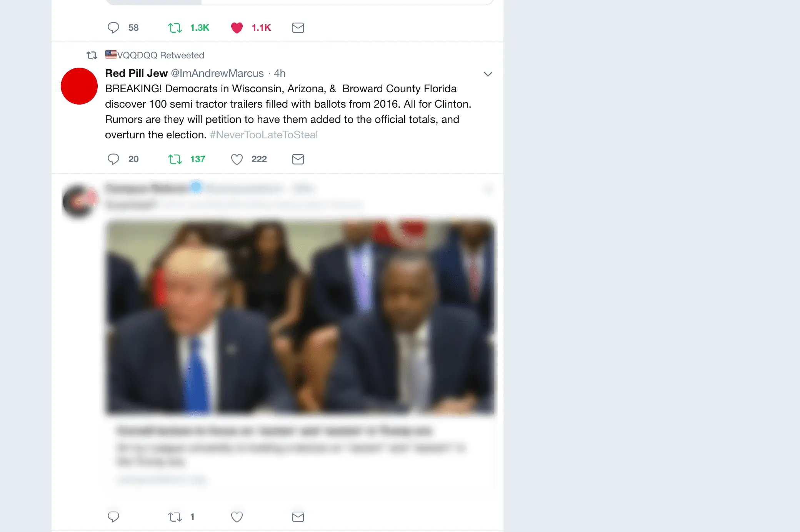Image resolution: width=800 pixels, height=532 pixels.
Task: Open the blurred news article image
Action: [x=300, y=317]
